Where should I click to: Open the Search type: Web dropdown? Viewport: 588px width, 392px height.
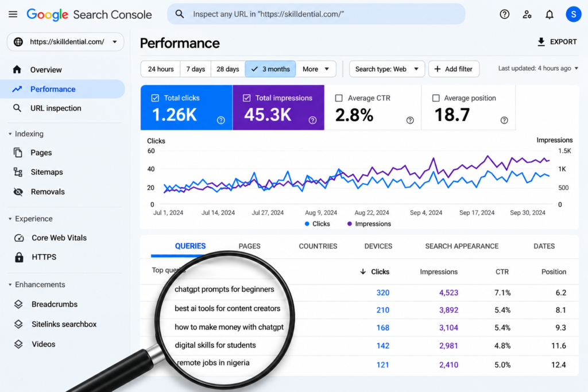point(387,69)
